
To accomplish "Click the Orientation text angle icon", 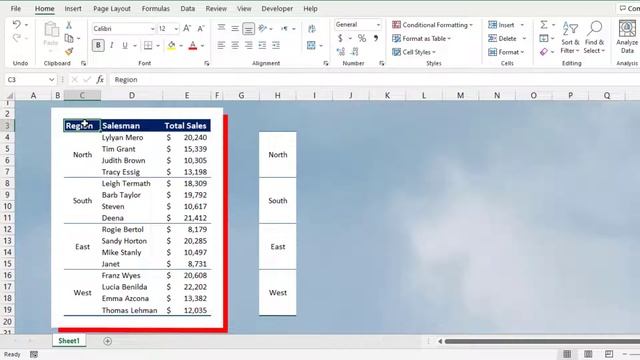I will pyautogui.click(x=262, y=28).
